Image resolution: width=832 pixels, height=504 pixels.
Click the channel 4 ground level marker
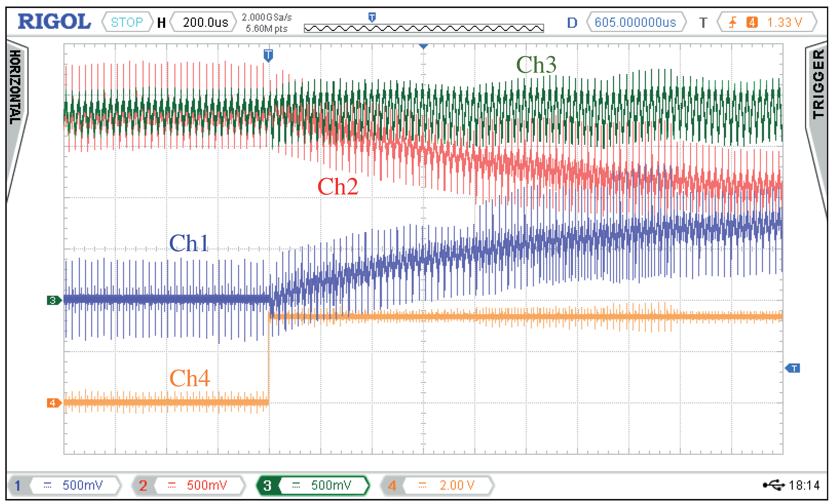53,403
